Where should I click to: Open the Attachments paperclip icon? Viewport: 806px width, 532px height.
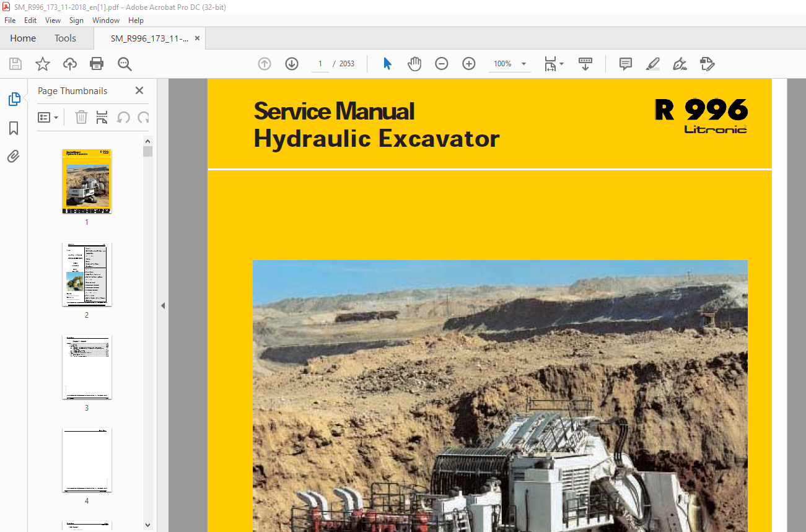(x=14, y=156)
